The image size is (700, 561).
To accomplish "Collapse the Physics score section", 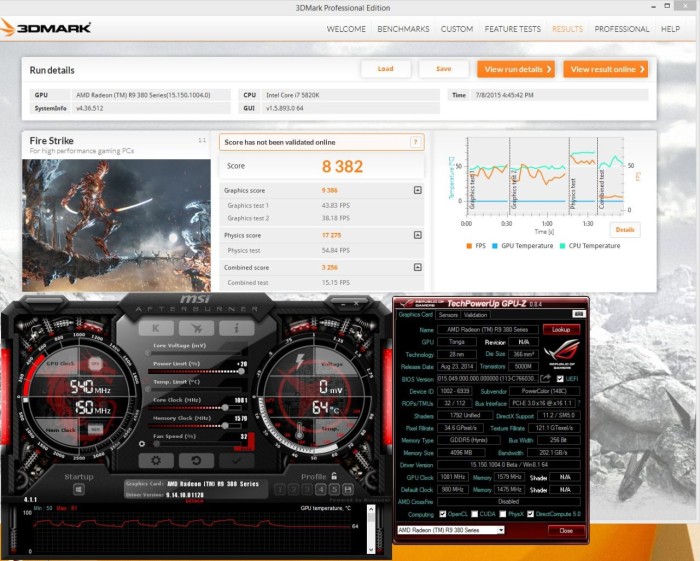I will coord(417,235).
